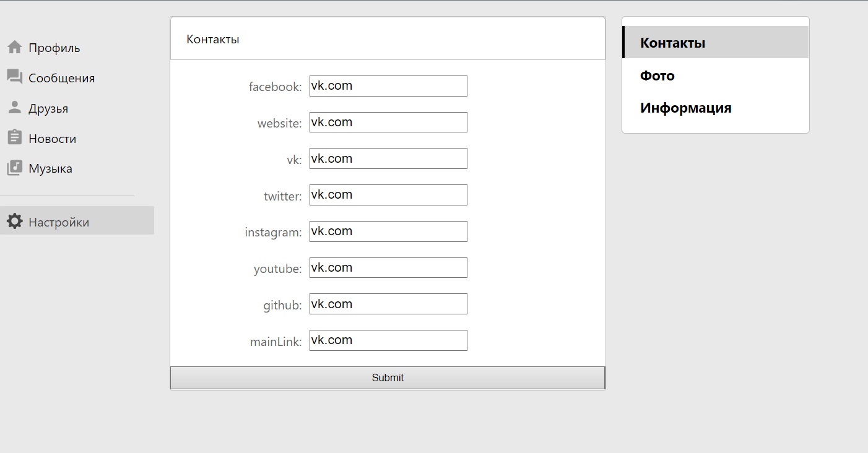Click the gear icon beside Настройки
Screen dimensions: 868x453
[x=15, y=221]
